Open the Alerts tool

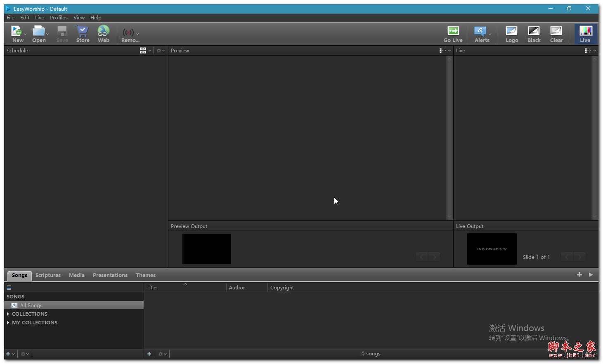480,31
